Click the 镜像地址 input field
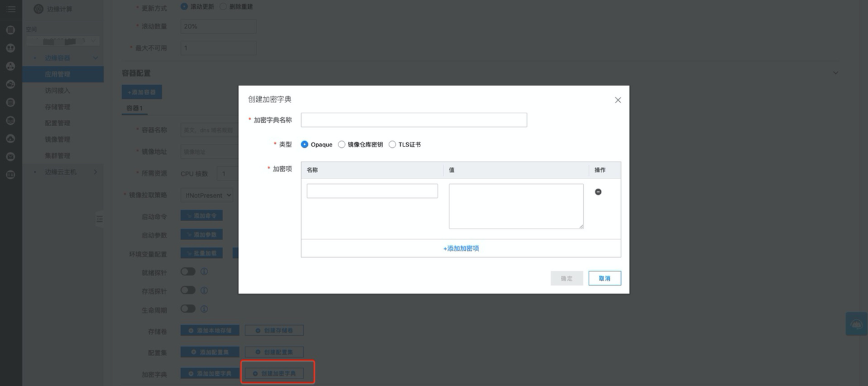Image resolution: width=868 pixels, height=386 pixels. [210, 152]
